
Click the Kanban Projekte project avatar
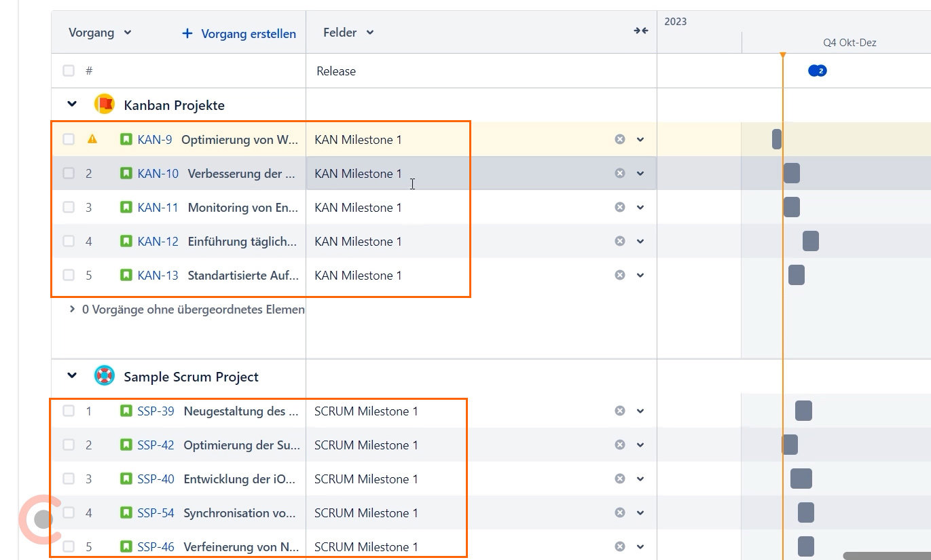pyautogui.click(x=105, y=104)
